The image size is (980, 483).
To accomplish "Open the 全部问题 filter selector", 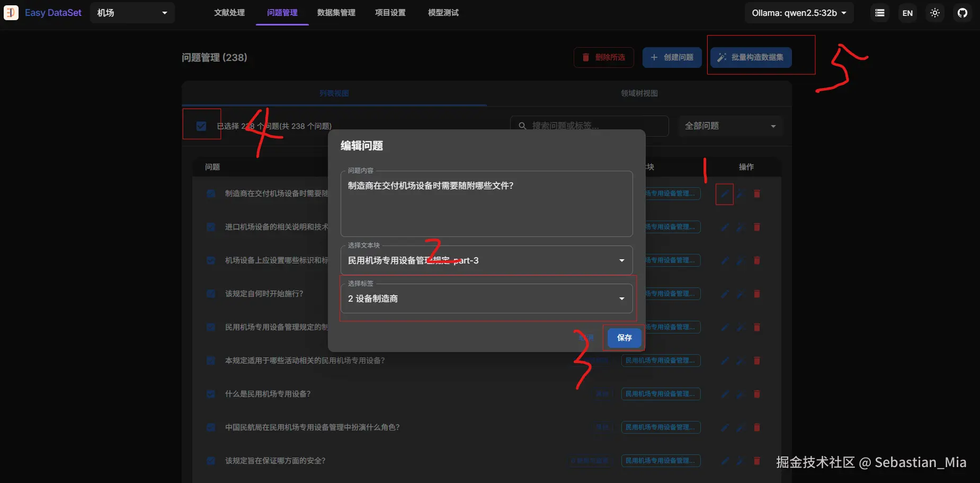I will point(730,126).
